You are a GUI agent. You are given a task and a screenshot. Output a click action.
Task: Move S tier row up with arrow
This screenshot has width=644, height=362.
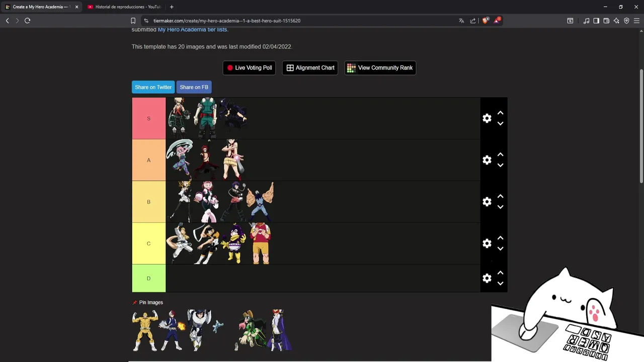500,113
